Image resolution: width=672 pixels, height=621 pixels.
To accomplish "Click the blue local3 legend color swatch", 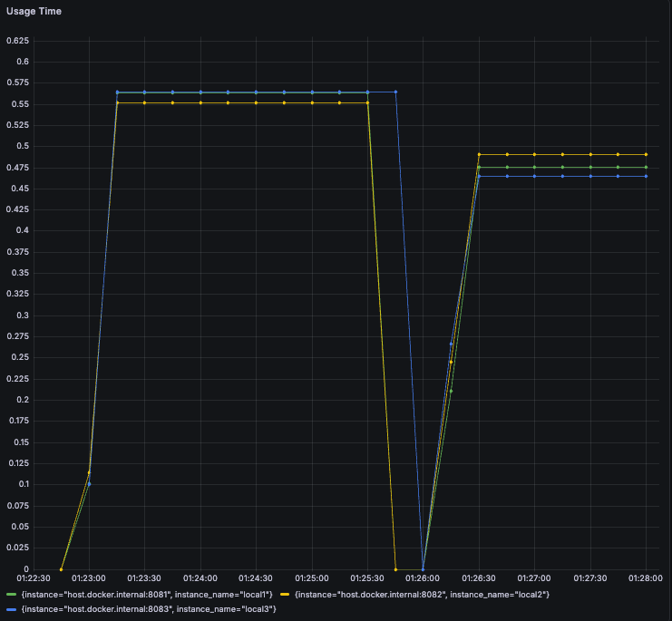I will point(12,609).
